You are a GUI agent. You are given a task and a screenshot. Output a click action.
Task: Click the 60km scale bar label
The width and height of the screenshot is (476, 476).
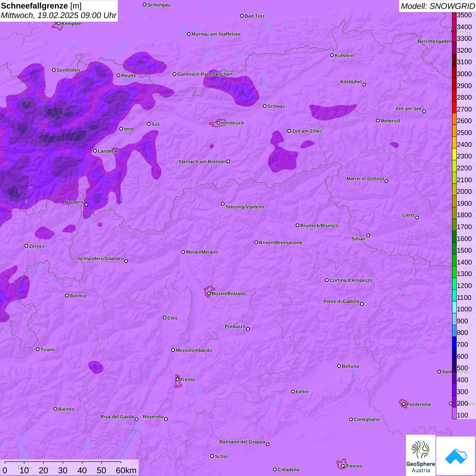[x=126, y=470]
